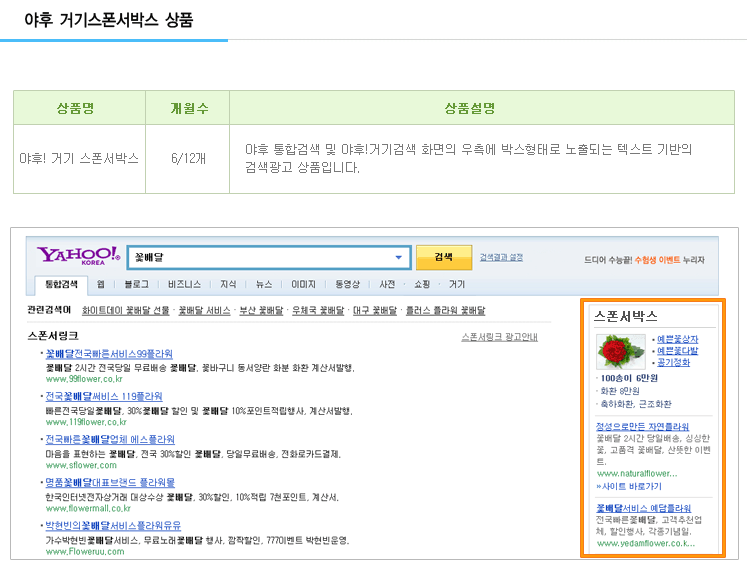Screen dimensions: 747x574
Task: Click the 스폰서박스 panel heading
Action: click(x=626, y=316)
